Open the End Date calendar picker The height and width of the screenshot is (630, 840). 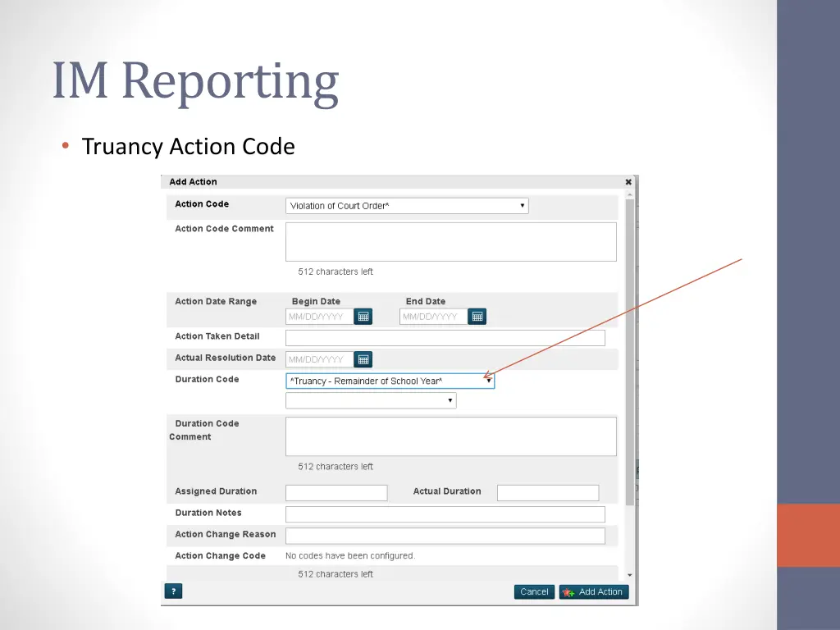477,317
